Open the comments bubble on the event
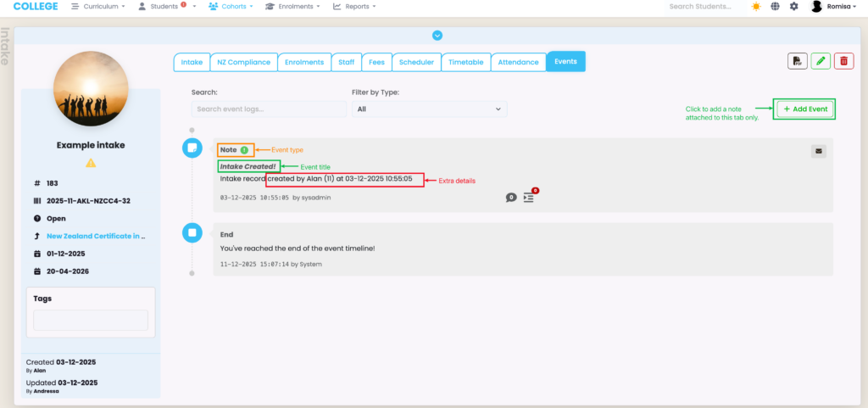 (510, 197)
